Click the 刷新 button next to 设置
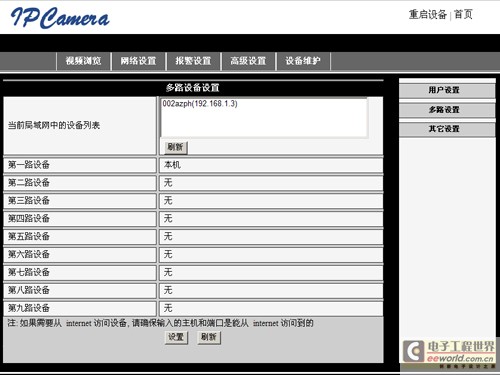This screenshot has width=500, height=375. [209, 337]
